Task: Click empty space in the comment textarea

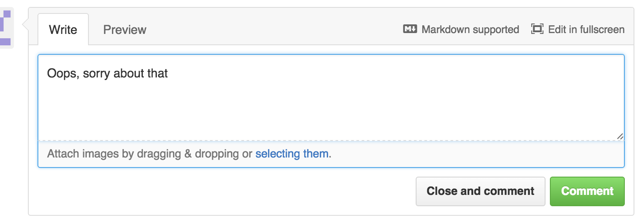Action: (331, 109)
